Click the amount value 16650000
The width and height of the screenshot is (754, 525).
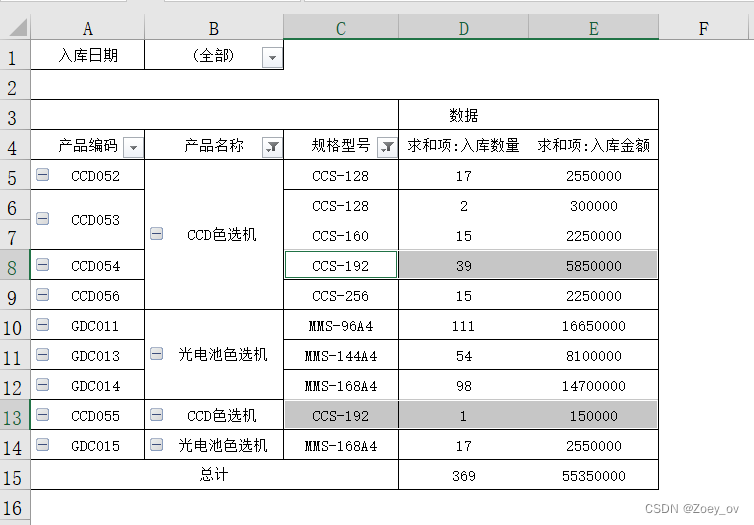pyautogui.click(x=593, y=325)
